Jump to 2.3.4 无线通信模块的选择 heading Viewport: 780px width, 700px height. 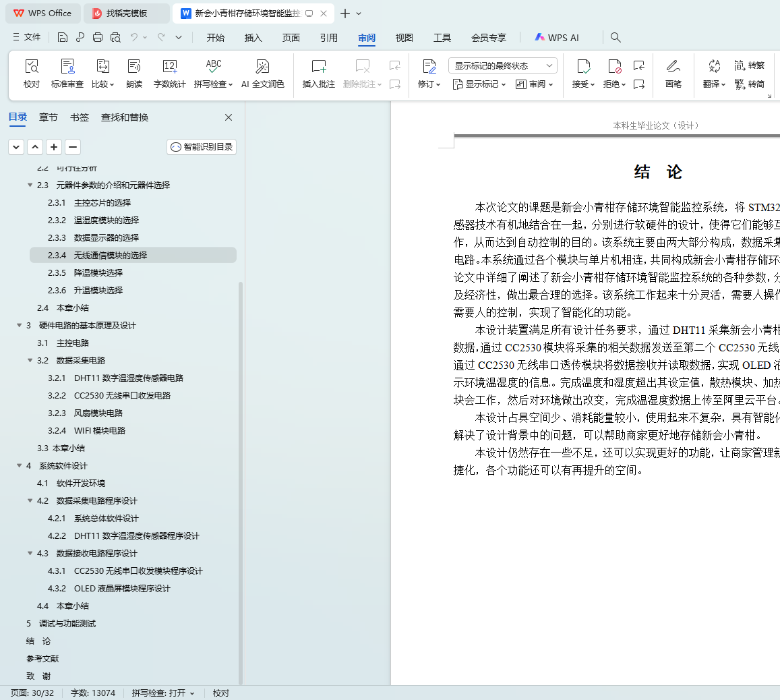[x=133, y=255]
